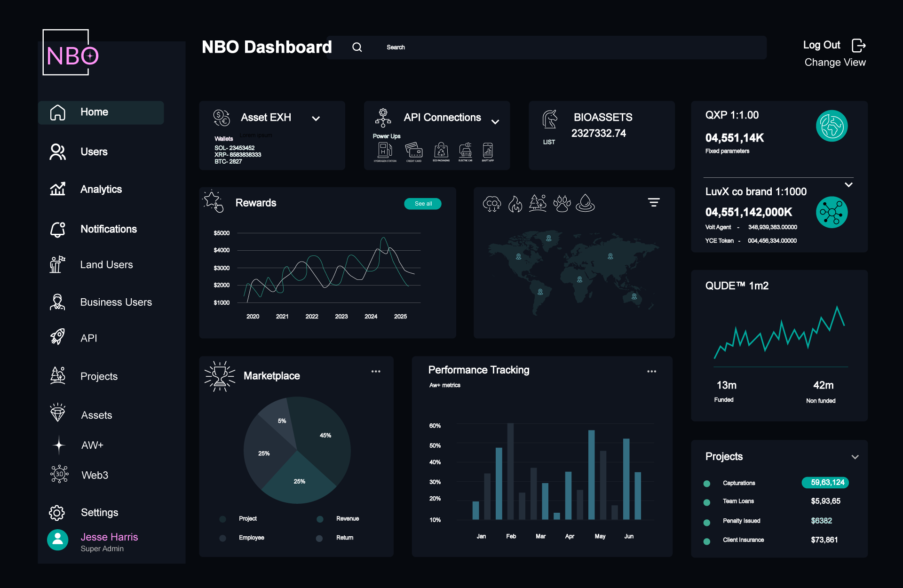The height and width of the screenshot is (588, 903).
Task: Expand the Asset EXH dropdown
Action: (x=316, y=119)
